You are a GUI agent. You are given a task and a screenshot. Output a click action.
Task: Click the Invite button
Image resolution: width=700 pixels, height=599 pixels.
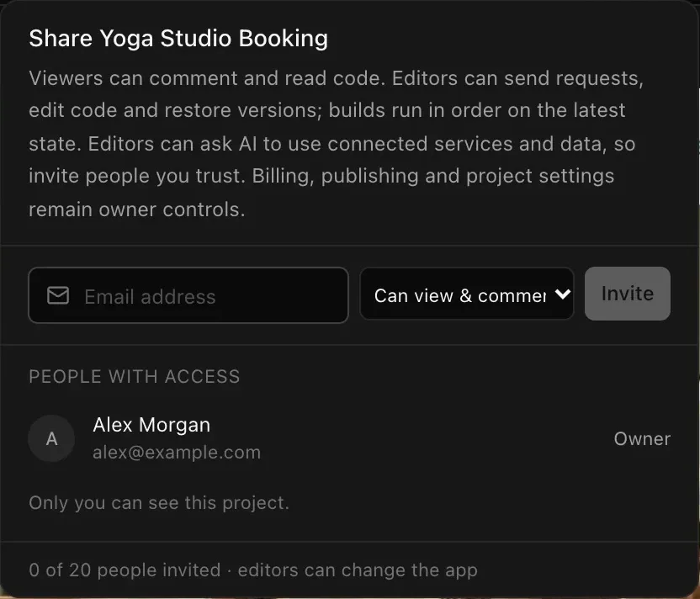coord(628,294)
